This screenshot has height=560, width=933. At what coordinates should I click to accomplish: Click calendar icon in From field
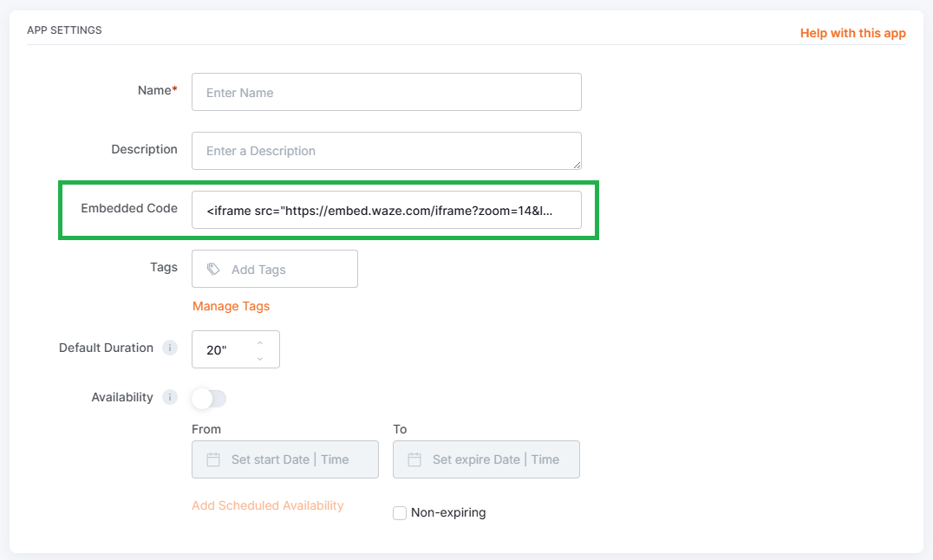pos(213,459)
